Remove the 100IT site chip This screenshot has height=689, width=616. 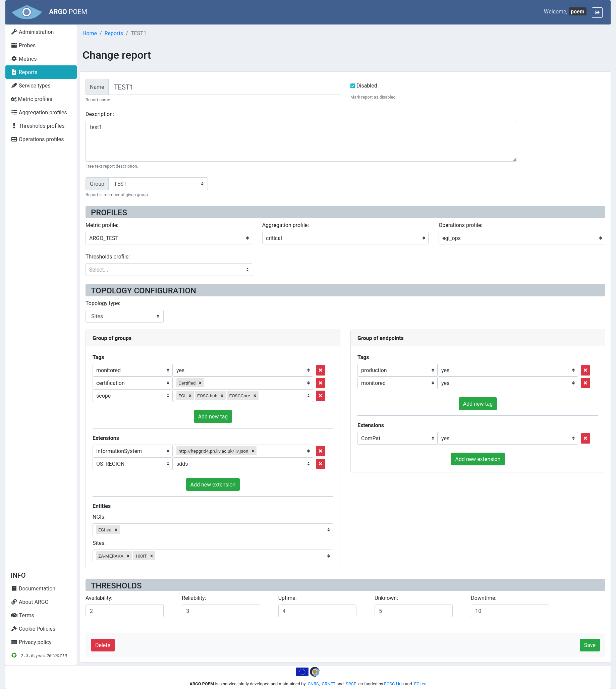tap(152, 556)
